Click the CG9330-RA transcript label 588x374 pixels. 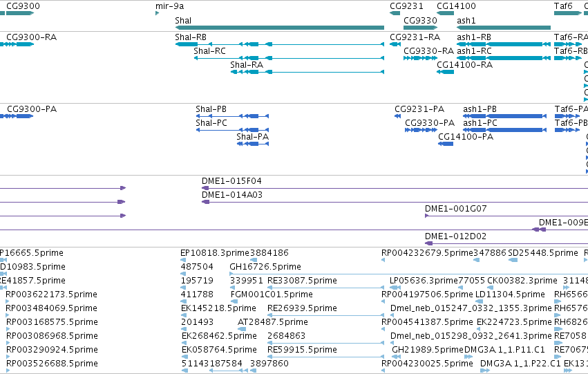[428, 51]
